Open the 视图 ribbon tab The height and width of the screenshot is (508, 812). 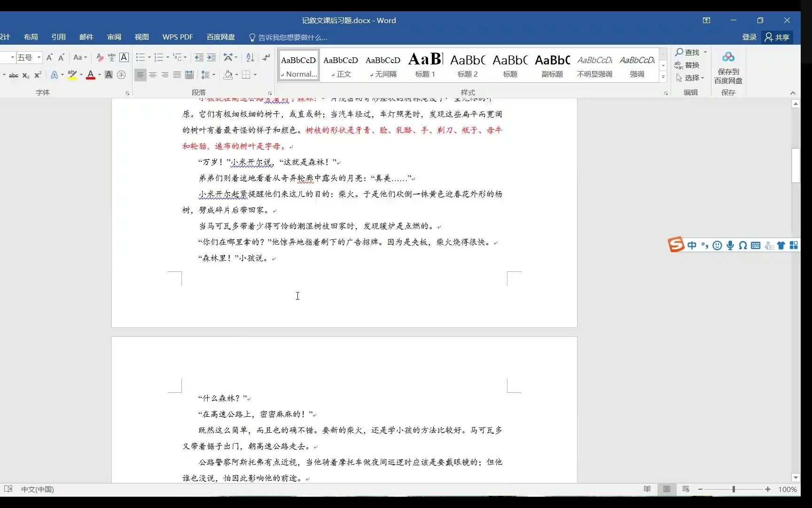pos(141,37)
